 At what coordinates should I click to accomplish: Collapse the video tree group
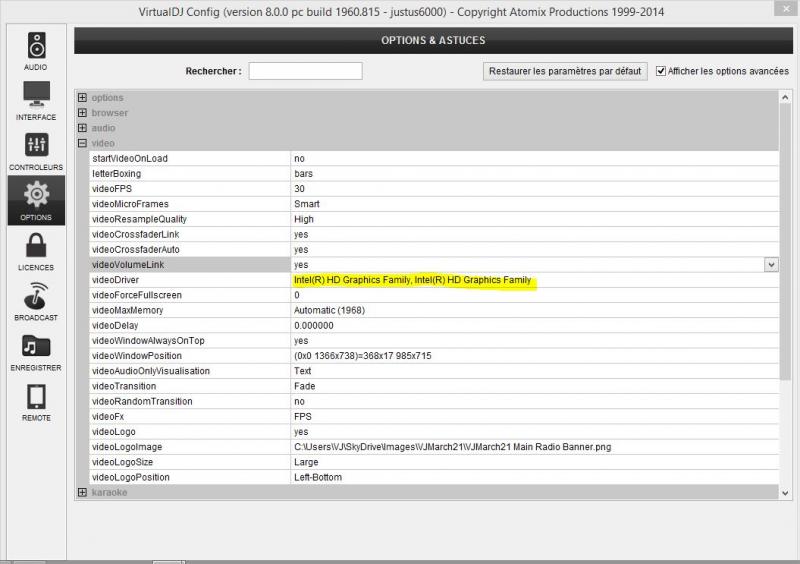pos(82,143)
